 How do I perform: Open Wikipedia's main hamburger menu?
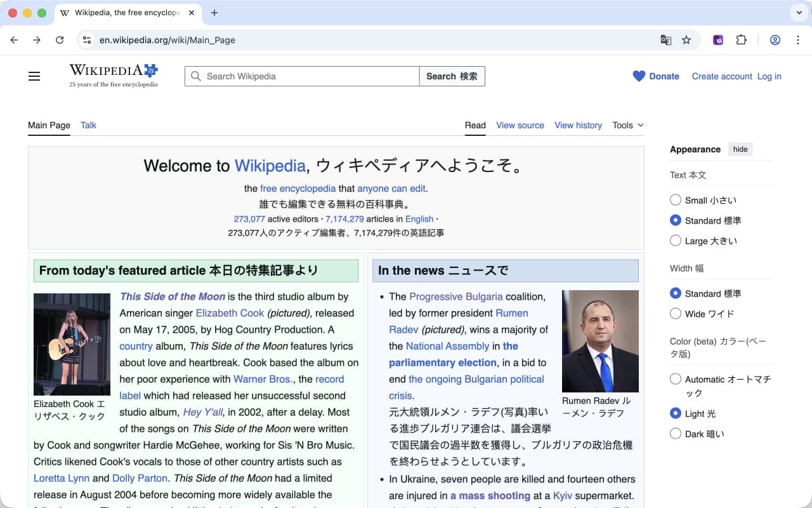coord(34,76)
